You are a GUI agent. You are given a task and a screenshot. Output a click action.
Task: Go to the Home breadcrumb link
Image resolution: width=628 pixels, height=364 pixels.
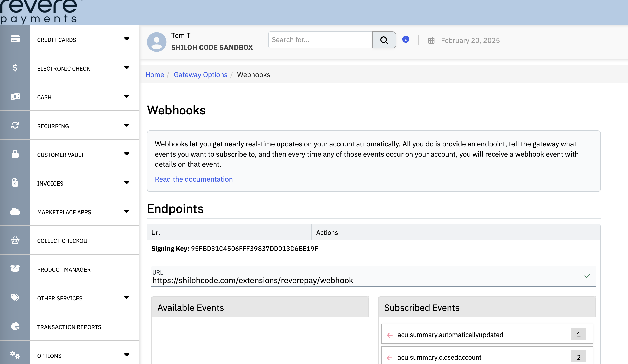point(155,75)
